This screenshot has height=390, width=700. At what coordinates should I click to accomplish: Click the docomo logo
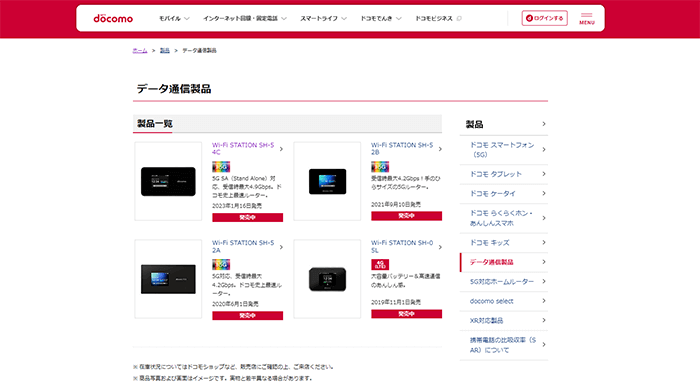coord(113,18)
